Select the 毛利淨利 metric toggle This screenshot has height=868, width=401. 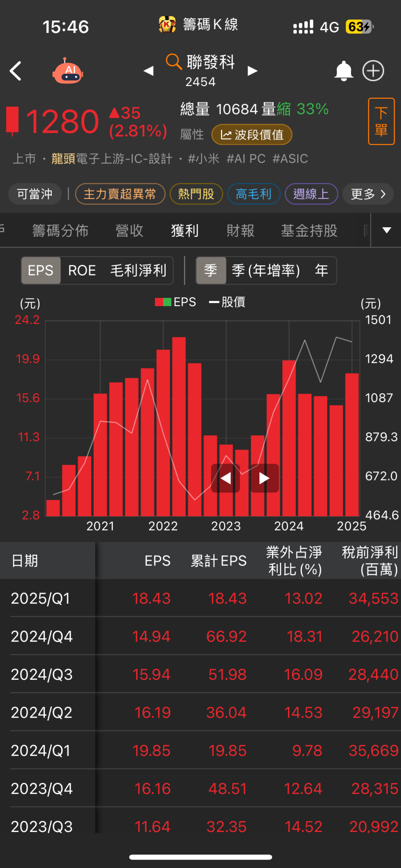coord(138,270)
